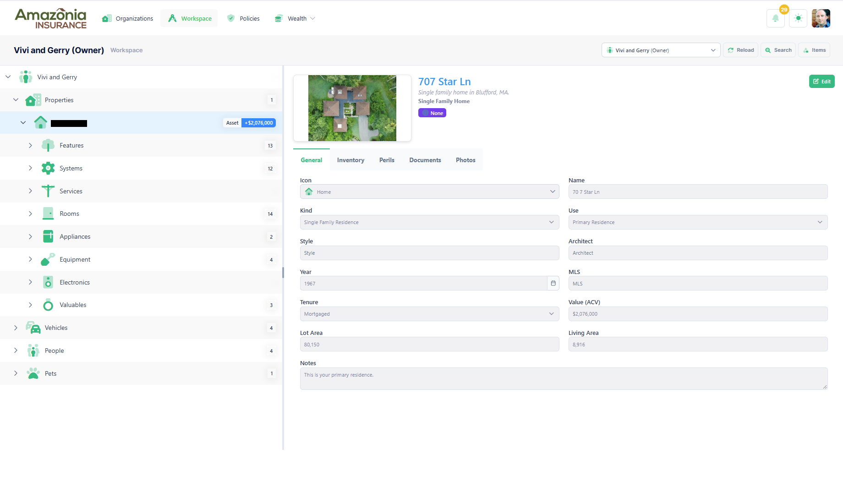
Task: Click the Valuables ring icon
Action: (48, 305)
